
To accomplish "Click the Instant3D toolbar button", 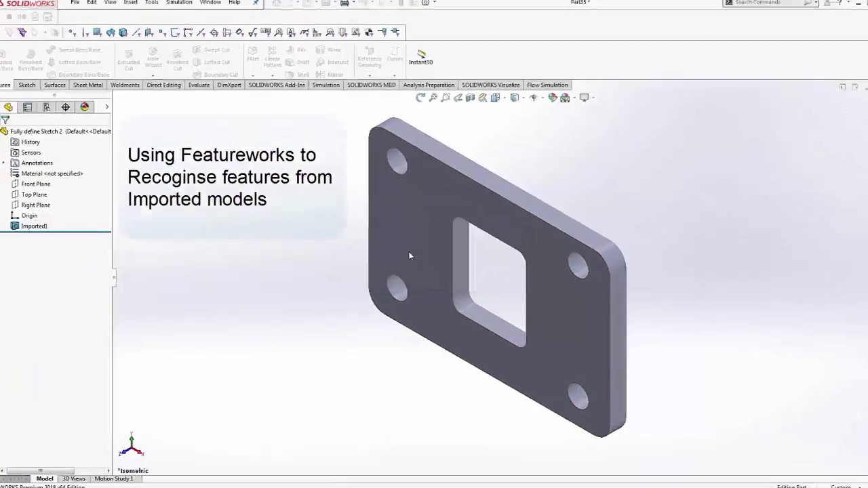I will (420, 57).
